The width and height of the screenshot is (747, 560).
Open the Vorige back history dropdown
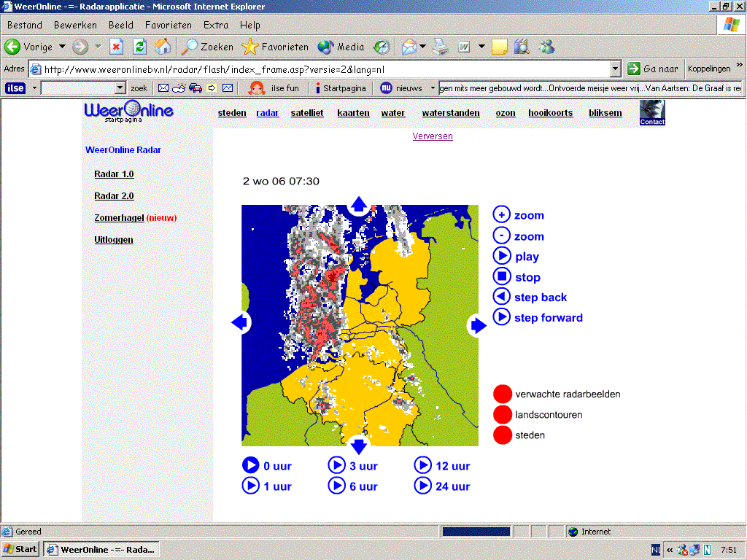coord(63,47)
